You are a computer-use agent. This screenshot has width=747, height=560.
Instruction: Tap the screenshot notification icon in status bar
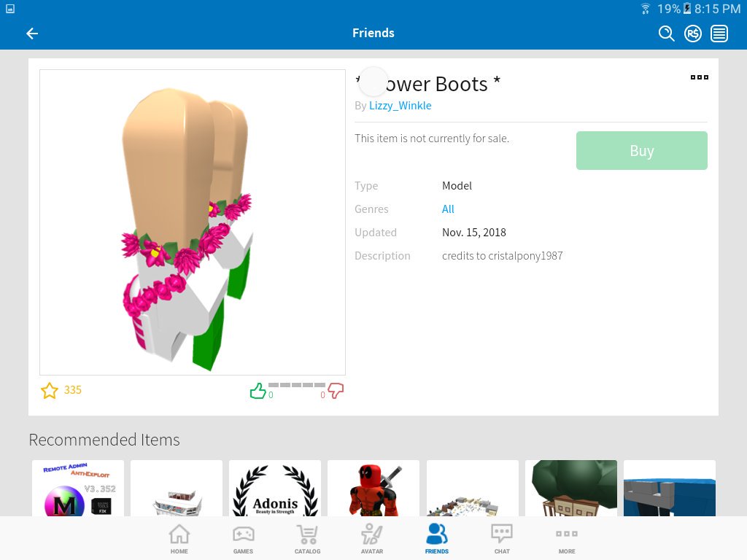pos(10,9)
